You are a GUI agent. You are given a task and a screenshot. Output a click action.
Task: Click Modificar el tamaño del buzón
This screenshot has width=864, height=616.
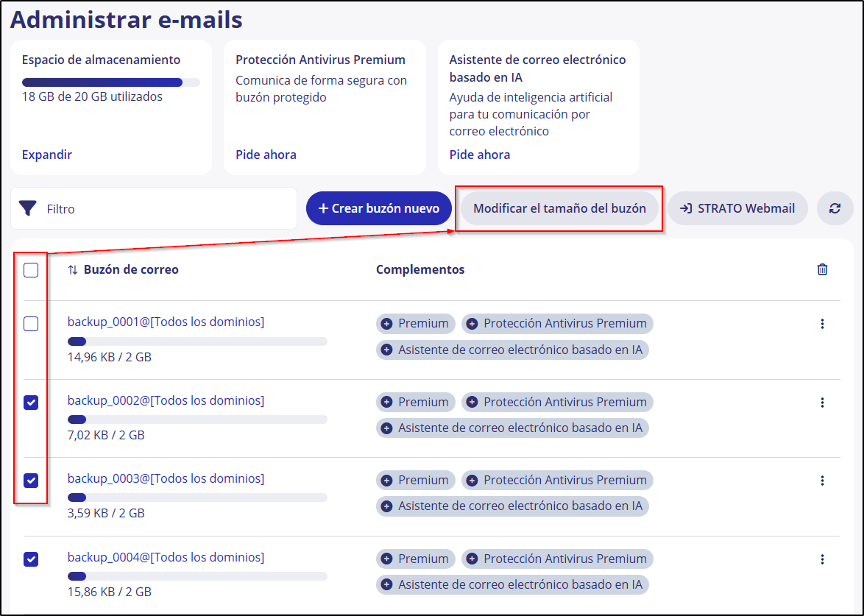tap(559, 208)
